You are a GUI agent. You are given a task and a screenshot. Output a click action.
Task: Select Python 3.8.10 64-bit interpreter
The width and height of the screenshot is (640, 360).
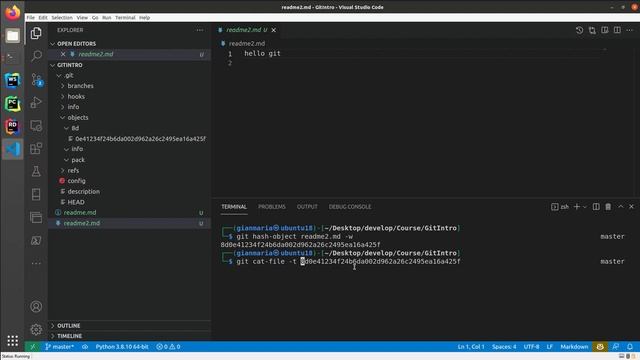click(x=122, y=347)
